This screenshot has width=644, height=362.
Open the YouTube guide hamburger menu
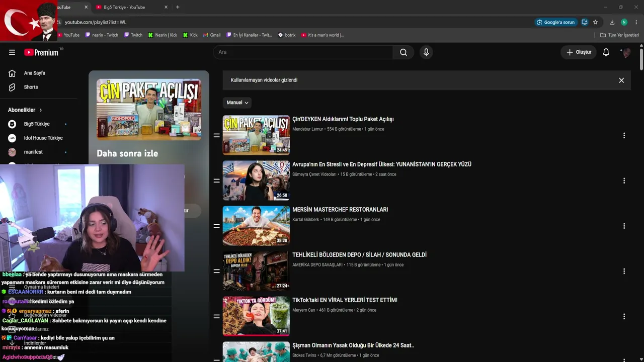[12, 52]
